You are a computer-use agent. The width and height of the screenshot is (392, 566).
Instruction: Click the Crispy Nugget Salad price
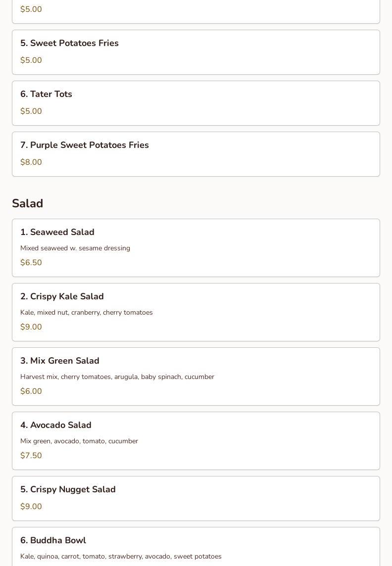coord(31,507)
